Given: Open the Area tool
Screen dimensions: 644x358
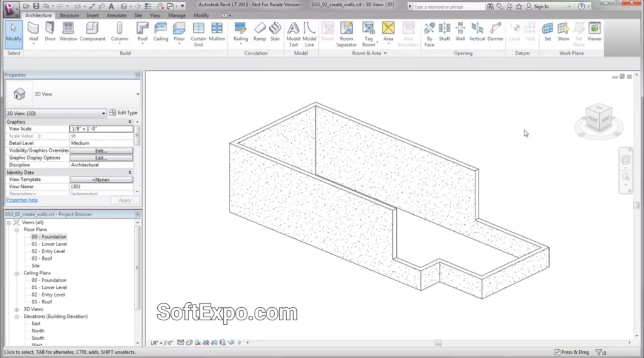Looking at the screenshot, I should coord(388,31).
